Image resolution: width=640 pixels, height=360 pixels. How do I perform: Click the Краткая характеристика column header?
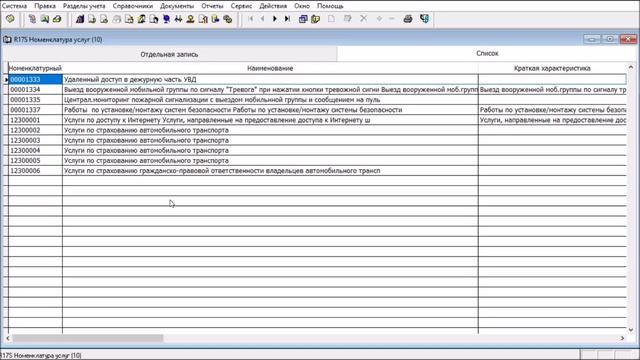tap(552, 68)
